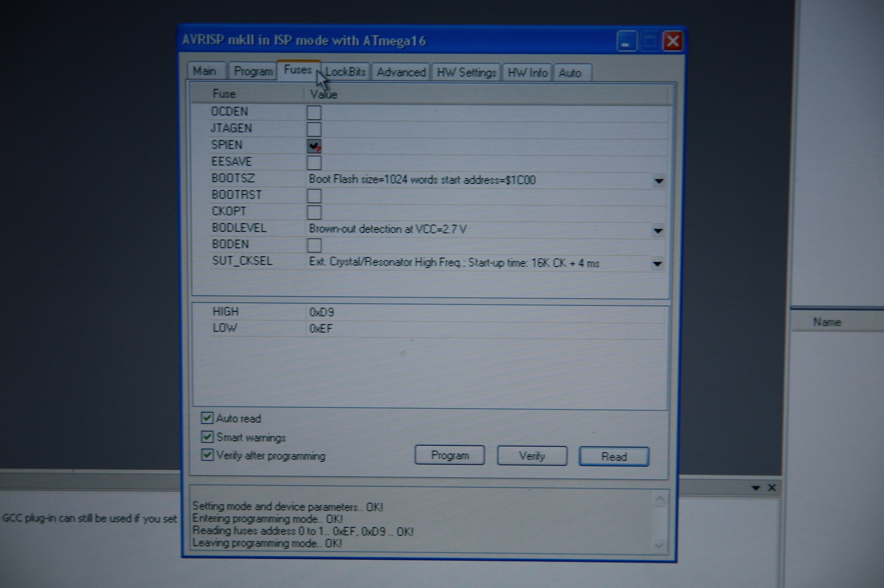Click the 'Entering programming mode' log line

(x=267, y=519)
